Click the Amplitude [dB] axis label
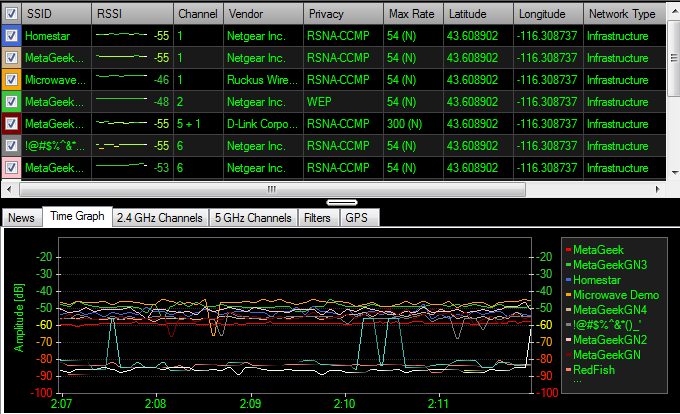This screenshot has width=680, height=414. click(19, 317)
